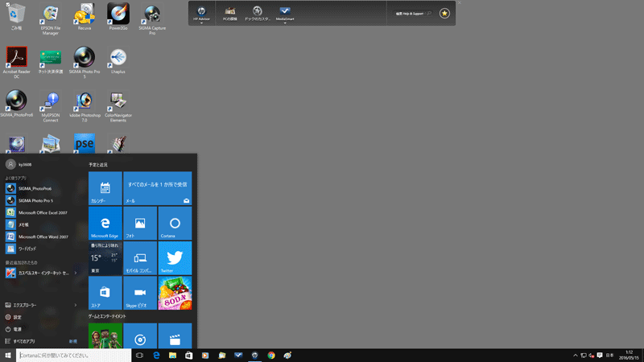
Task: Open the mobile companion tile
Action: click(x=140, y=258)
